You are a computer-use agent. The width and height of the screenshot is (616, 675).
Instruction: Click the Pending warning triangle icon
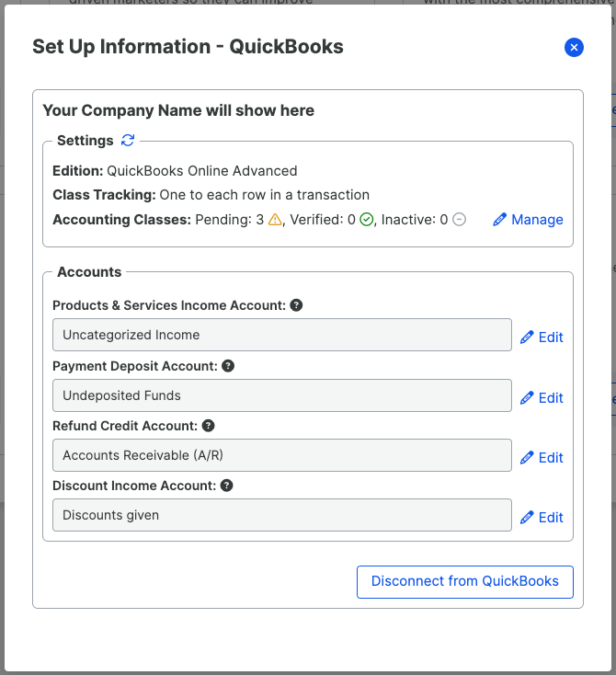click(275, 220)
